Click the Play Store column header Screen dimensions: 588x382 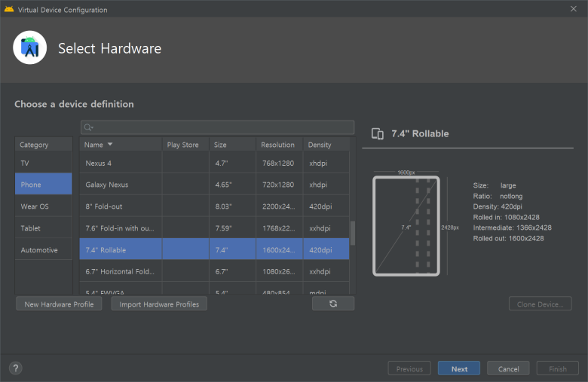point(185,145)
